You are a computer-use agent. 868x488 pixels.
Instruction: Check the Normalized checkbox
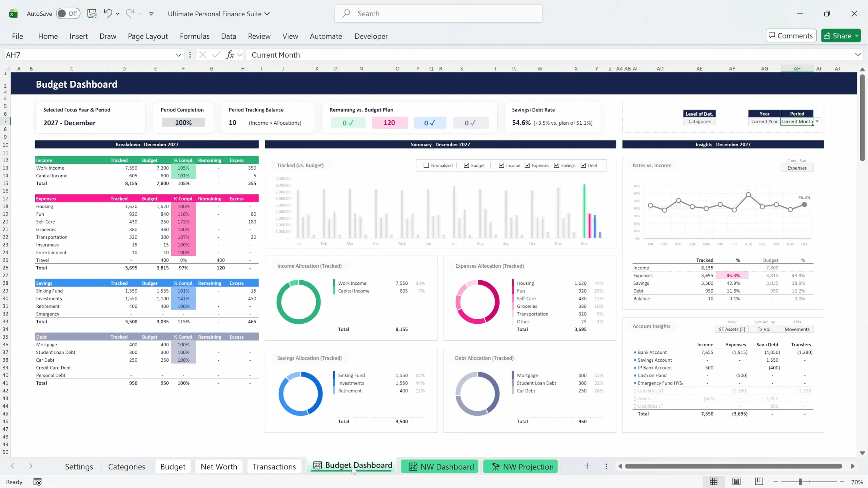pos(426,165)
